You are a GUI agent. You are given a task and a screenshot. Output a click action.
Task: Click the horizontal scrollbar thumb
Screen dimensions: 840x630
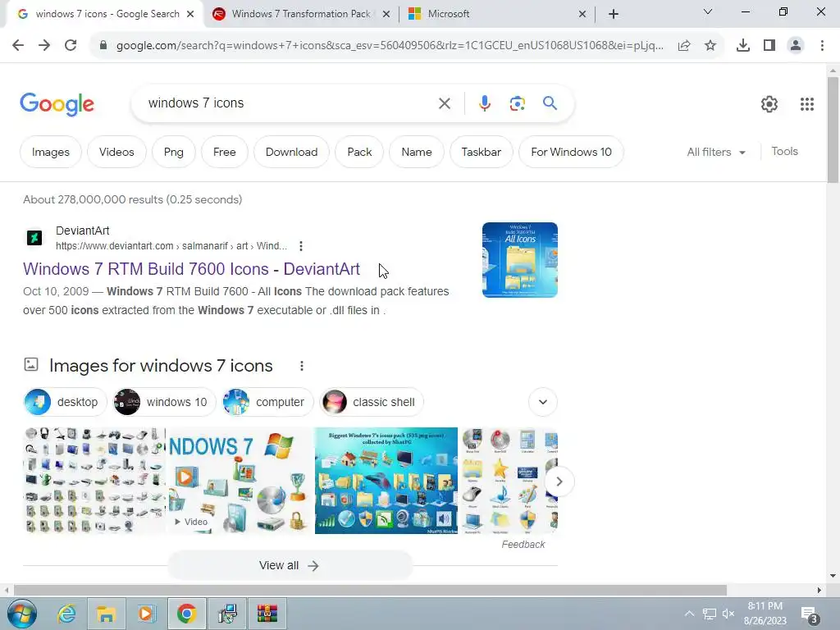370,591
